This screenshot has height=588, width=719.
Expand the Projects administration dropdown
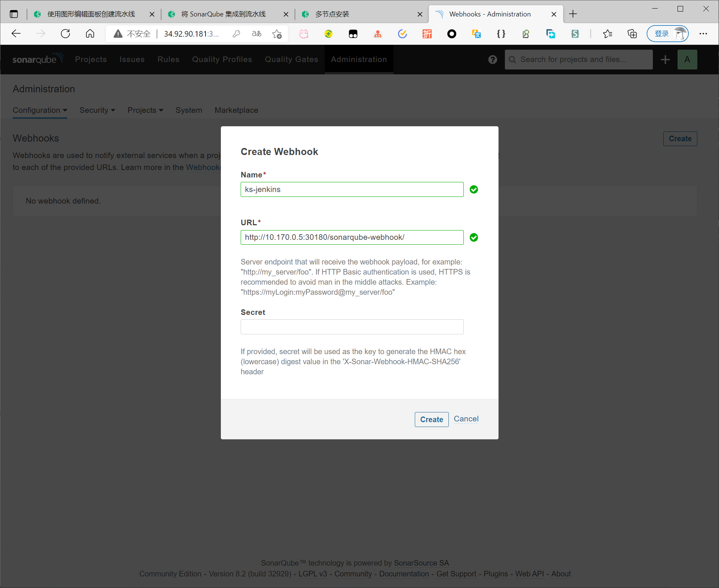click(145, 110)
